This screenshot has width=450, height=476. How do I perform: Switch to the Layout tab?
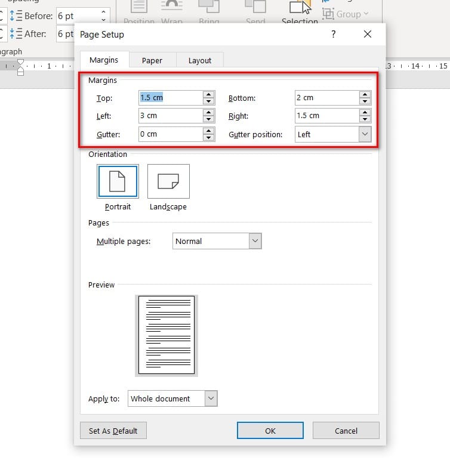click(x=200, y=60)
